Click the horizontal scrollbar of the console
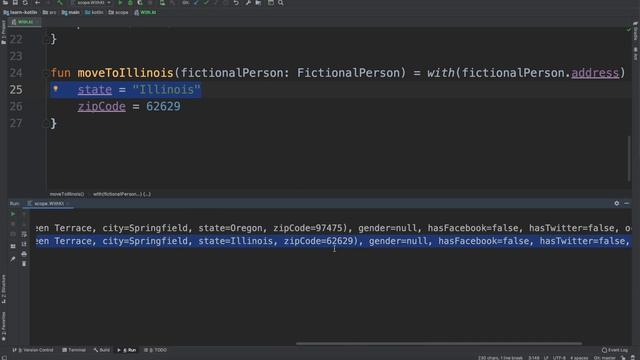This screenshot has width=640, height=360. (439, 343)
